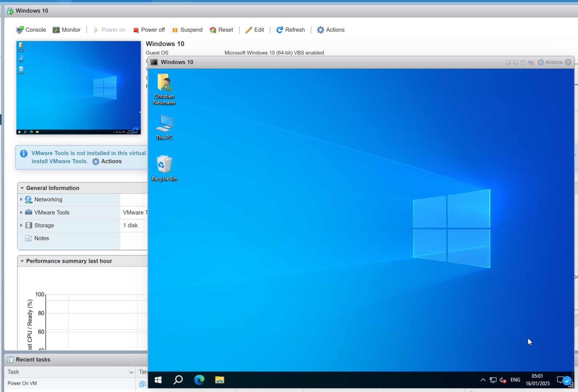Open Actions link in VMware Tools notice

107,162
